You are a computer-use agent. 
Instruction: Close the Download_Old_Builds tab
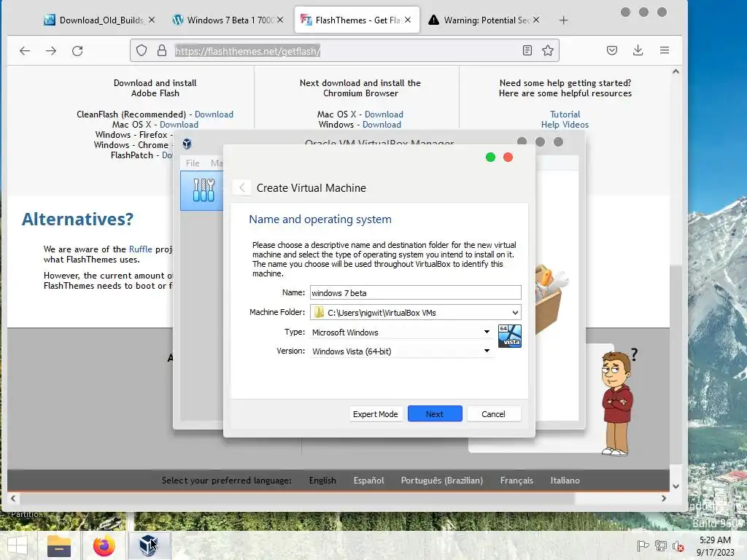point(152,20)
